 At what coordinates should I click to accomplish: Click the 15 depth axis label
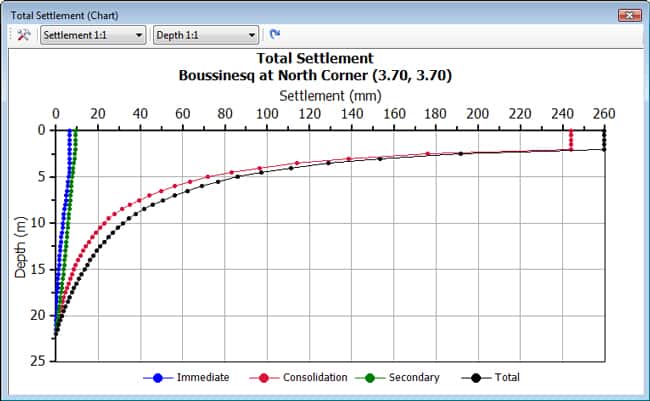click(x=37, y=269)
